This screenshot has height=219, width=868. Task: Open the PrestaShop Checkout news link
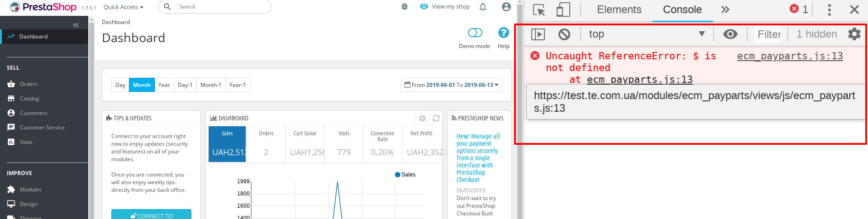coord(478,158)
